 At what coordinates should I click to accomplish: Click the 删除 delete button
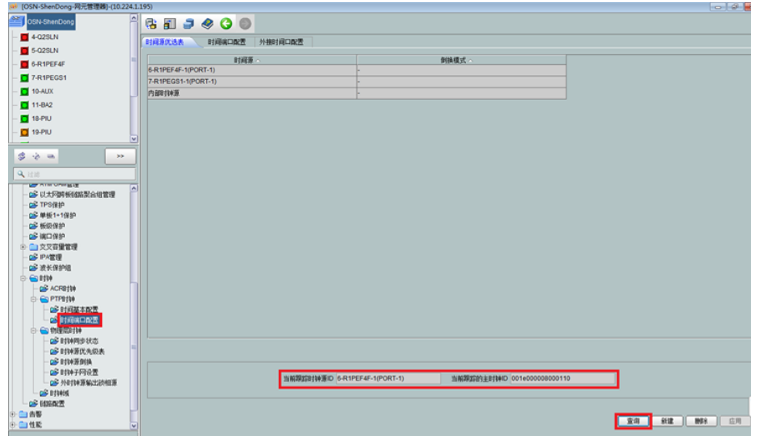(701, 422)
